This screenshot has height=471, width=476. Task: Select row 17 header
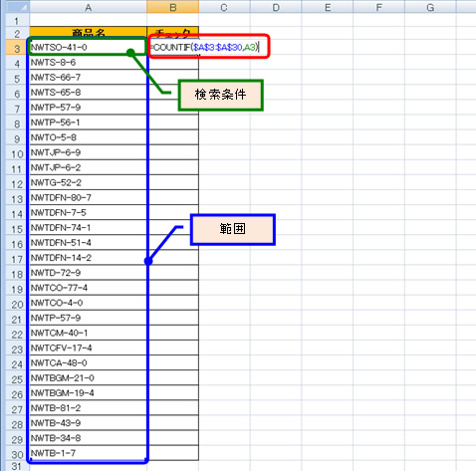[x=17, y=259]
